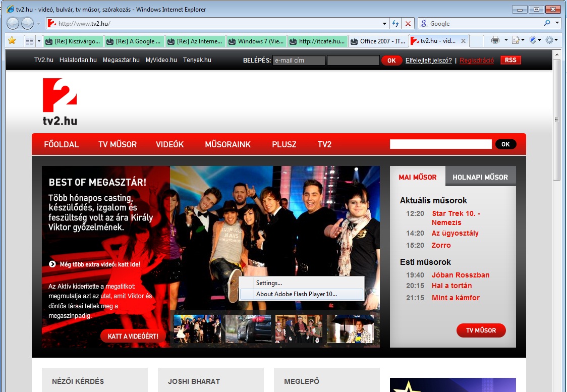This screenshot has height=392, width=567.
Task: Click the tv2.hu logo
Action: (x=60, y=102)
